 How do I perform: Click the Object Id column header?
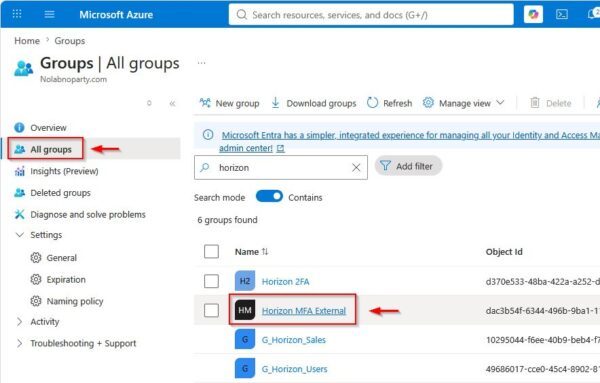point(504,252)
